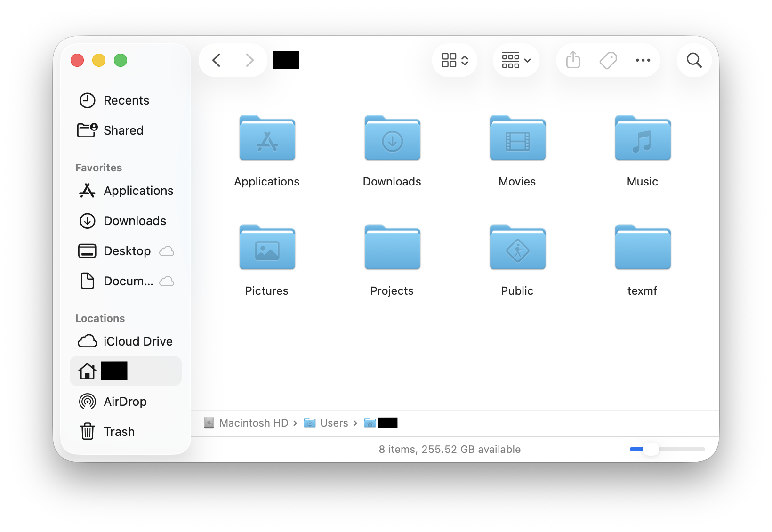
Task: Click Macintosh HD in the path bar
Action: pos(247,423)
